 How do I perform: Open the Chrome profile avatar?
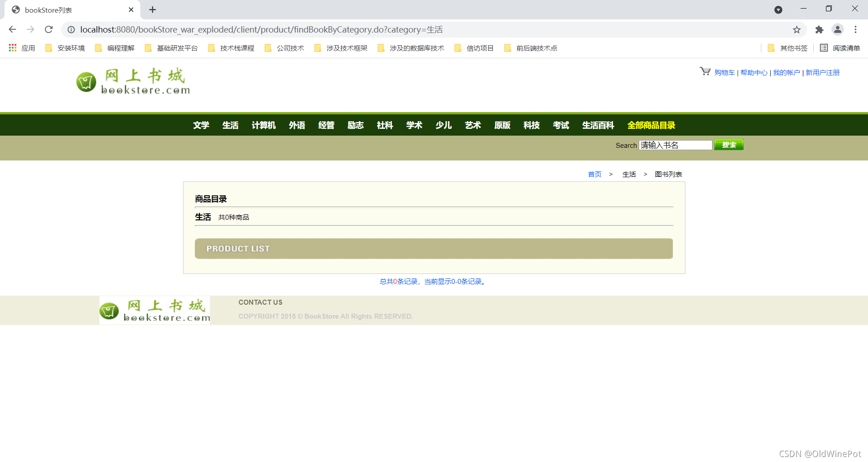(838, 29)
